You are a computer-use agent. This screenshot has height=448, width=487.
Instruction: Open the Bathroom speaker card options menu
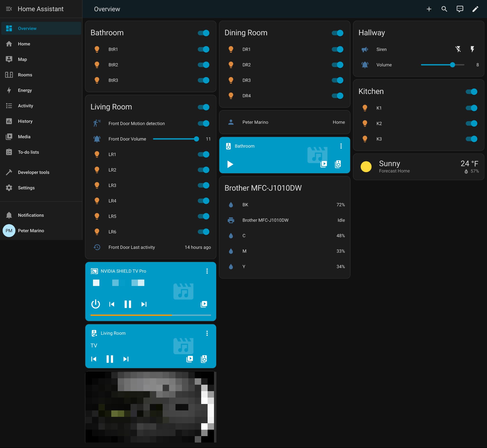[341, 146]
